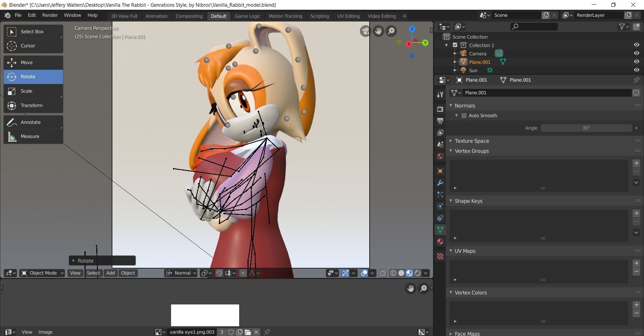This screenshot has width=644, height=336.
Task: Expand the Camera tree item in outliner
Action: tap(455, 53)
